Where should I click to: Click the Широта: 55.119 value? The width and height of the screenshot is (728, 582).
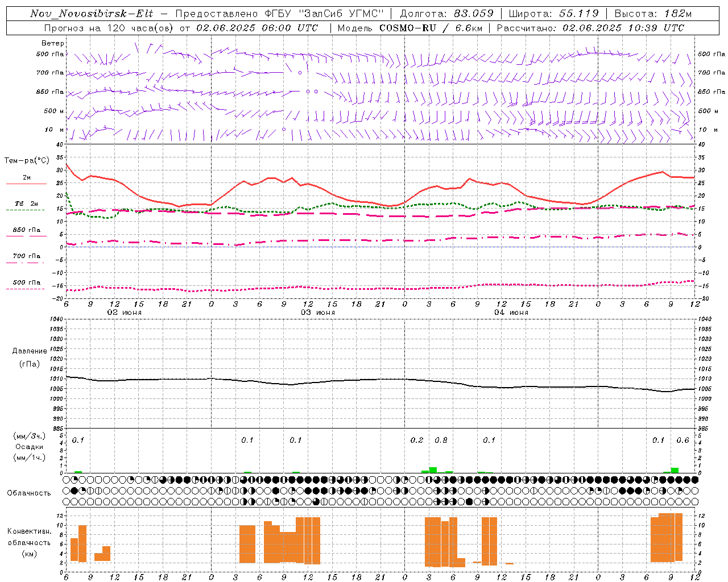553,14
